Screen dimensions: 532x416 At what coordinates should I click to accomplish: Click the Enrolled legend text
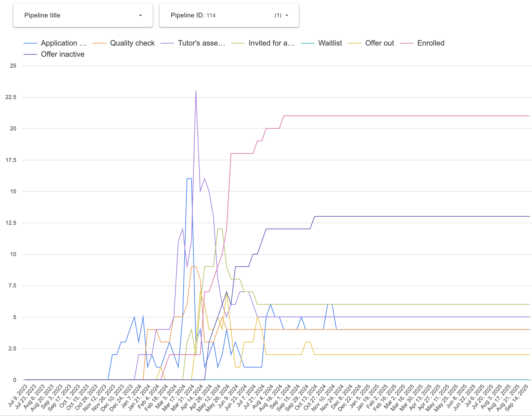coord(430,43)
